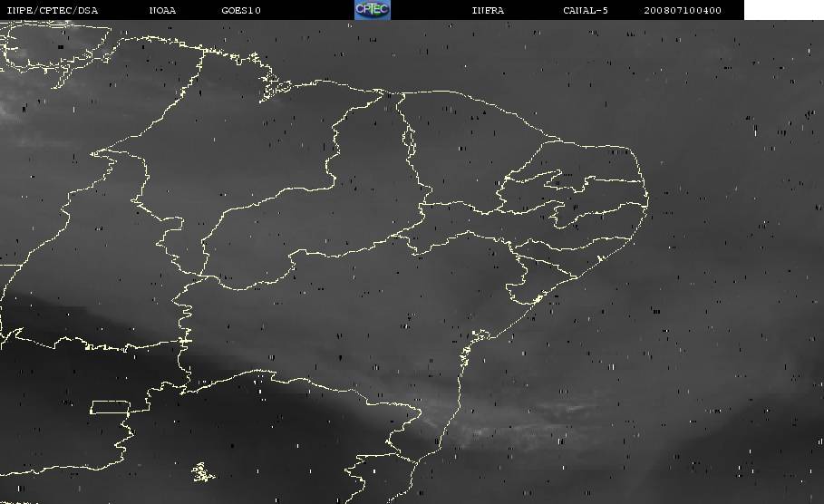824x504 pixels.
Task: Select the INFRA header label
Action: click(488, 11)
